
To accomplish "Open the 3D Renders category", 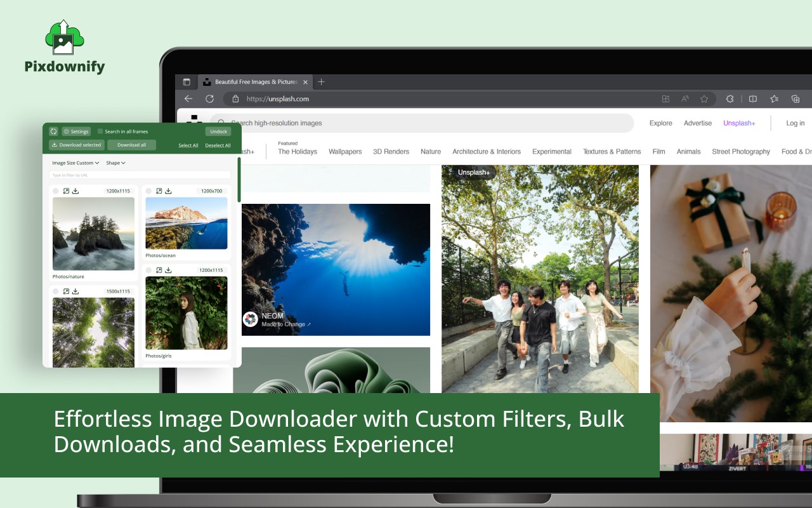I will 391,152.
